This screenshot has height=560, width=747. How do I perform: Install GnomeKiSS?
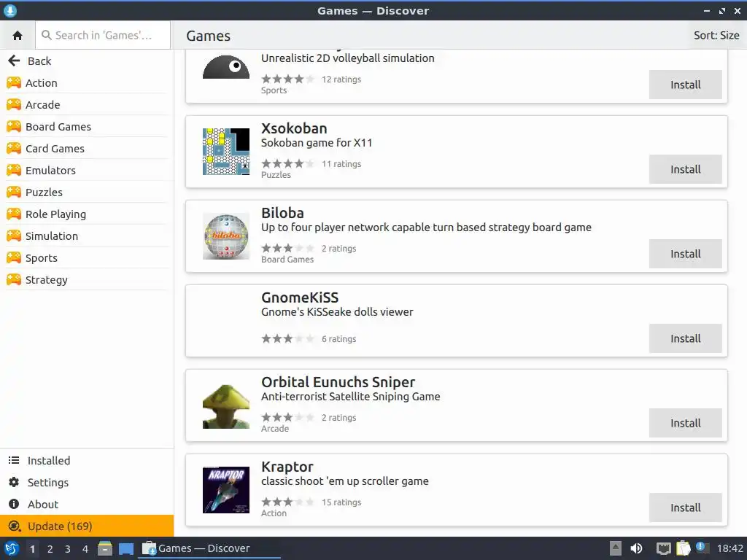click(x=685, y=338)
